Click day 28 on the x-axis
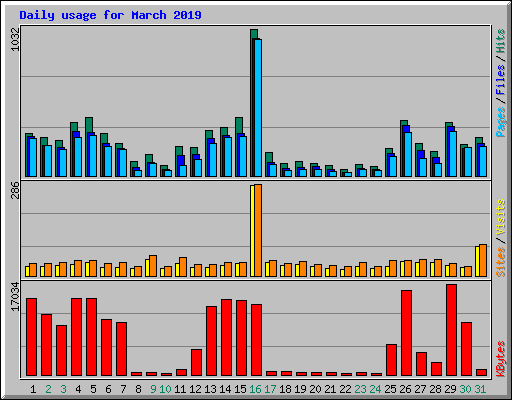Viewport: 512px width, 400px height. tap(435, 389)
